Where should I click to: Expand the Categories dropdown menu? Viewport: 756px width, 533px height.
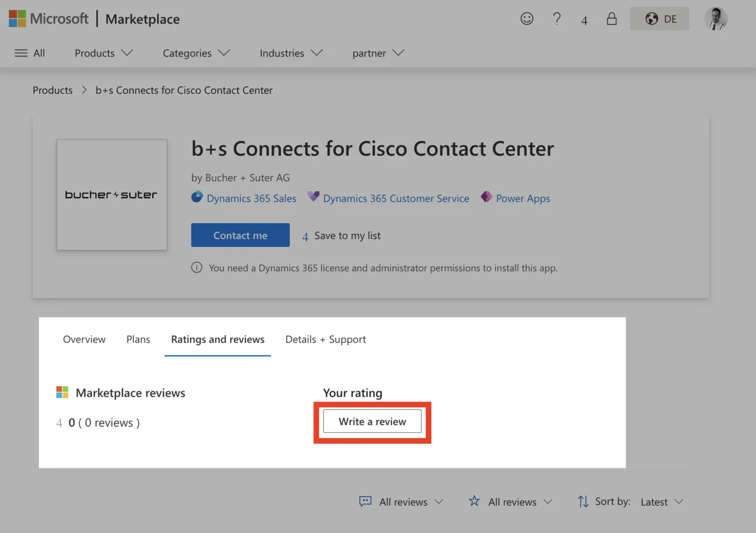point(196,53)
